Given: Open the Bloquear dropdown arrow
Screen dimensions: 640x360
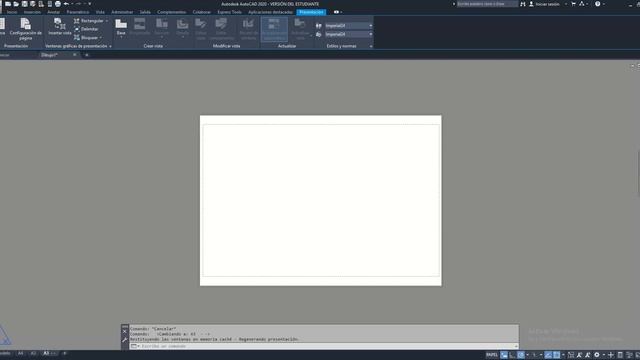Looking at the screenshot, I should 101,38.
